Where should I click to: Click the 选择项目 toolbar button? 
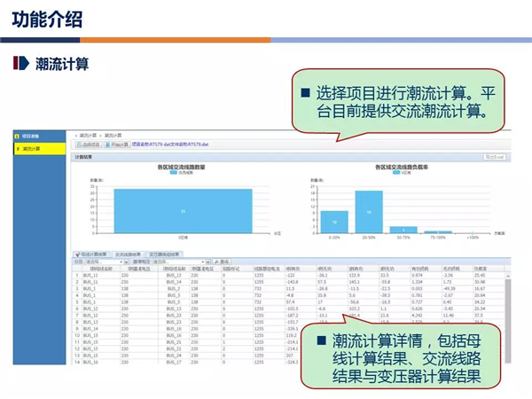point(90,144)
